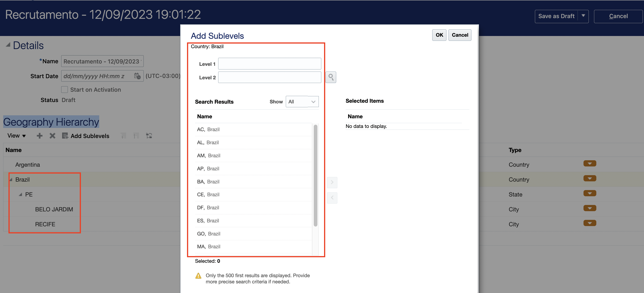Collapse the Details section triangle
The width and height of the screenshot is (644, 293).
[8, 45]
